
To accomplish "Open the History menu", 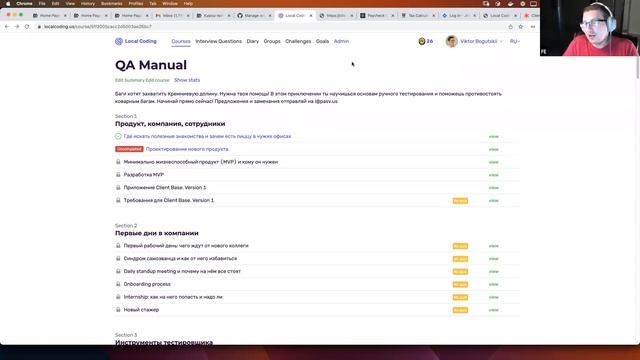I will [x=87, y=4].
